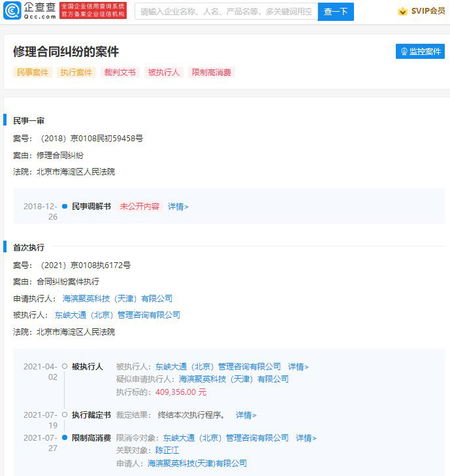
Task: Select the 被执行人 tag
Action: pyautogui.click(x=163, y=72)
